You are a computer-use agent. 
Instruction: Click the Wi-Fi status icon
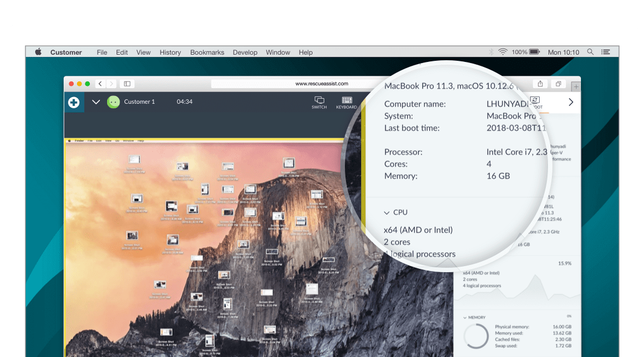click(x=503, y=52)
